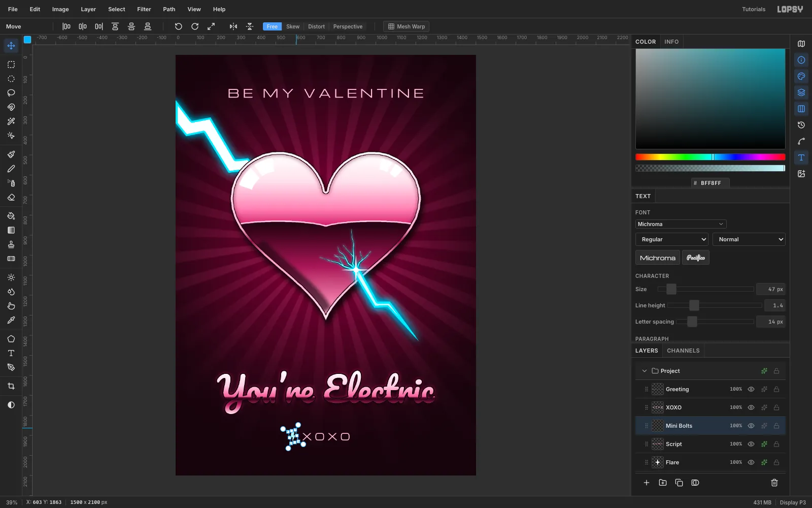Open the Filter menu

[144, 9]
